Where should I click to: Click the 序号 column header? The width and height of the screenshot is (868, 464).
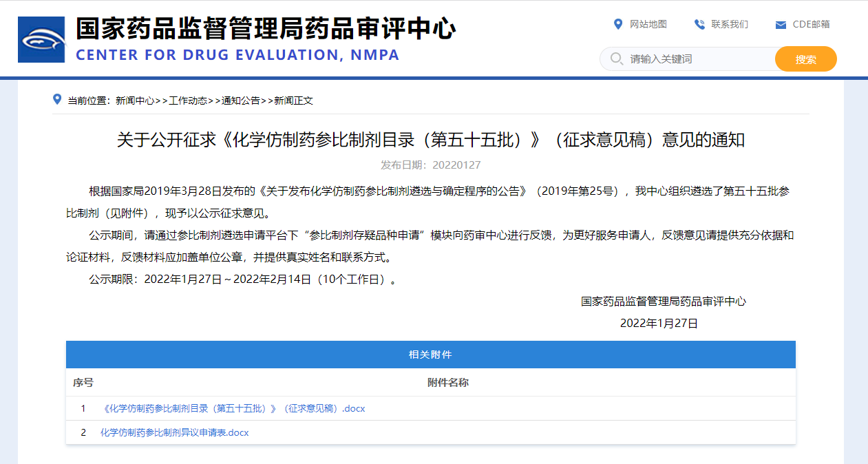coord(83,382)
